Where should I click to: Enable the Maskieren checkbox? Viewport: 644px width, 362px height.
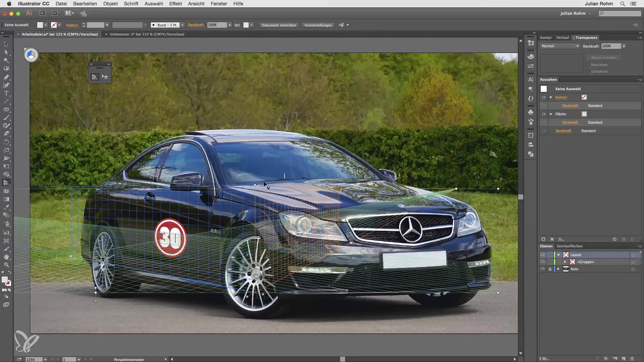coord(588,65)
